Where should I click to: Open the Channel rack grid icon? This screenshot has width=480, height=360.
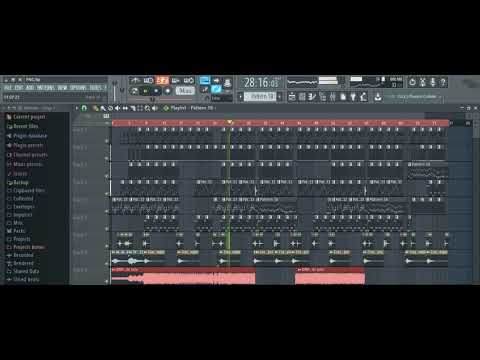(302, 96)
